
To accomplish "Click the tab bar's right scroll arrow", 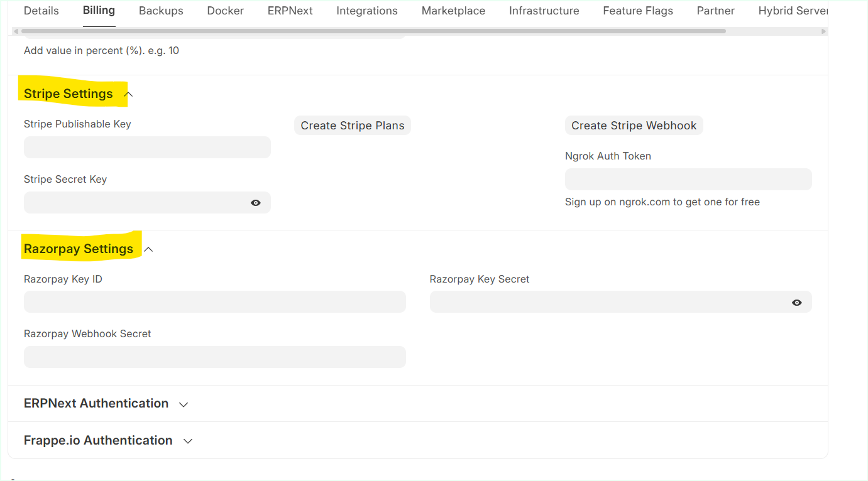I will (823, 31).
